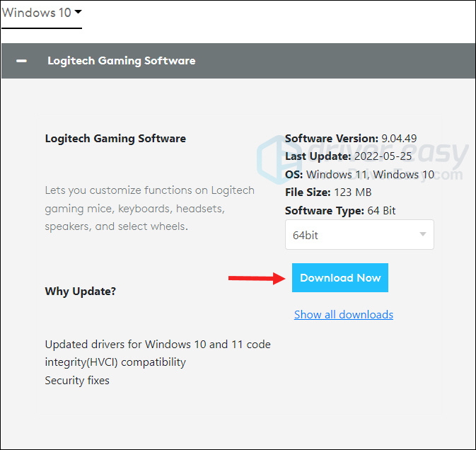Click the bold Logitech Gaming Software card title

point(115,139)
